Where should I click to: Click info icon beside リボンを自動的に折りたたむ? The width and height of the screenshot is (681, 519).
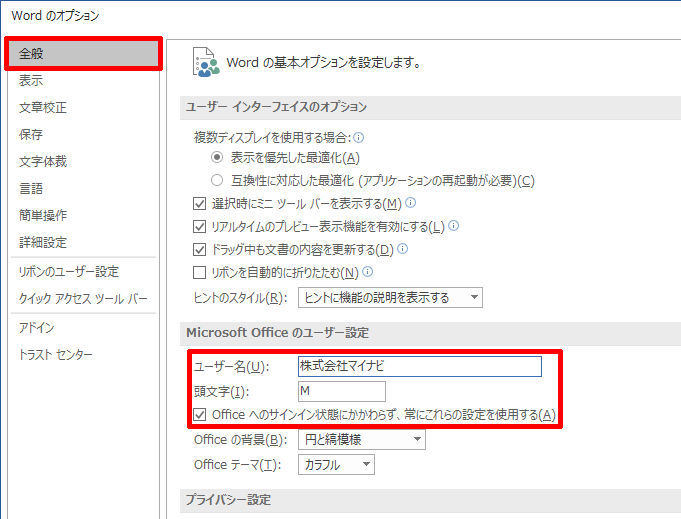click(368, 272)
